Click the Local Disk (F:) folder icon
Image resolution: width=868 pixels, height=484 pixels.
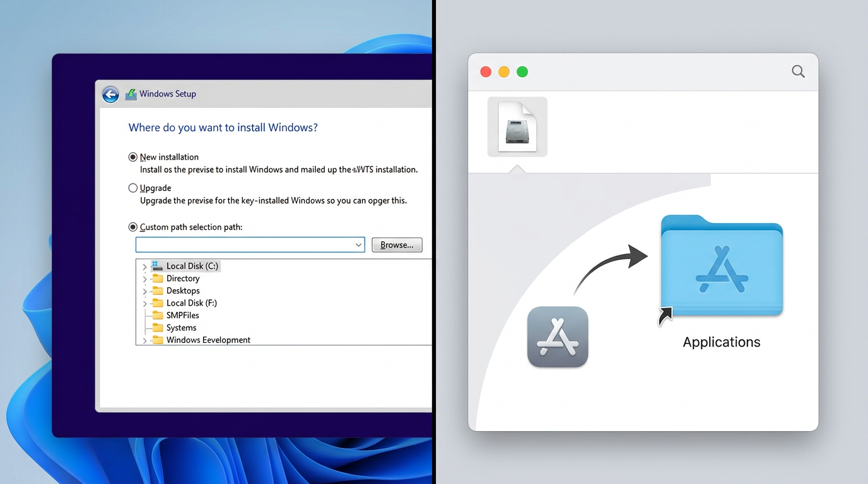[158, 303]
